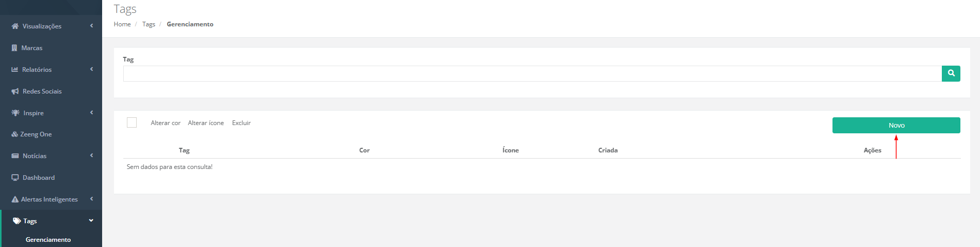Click the Home breadcrumb link

[x=122, y=24]
